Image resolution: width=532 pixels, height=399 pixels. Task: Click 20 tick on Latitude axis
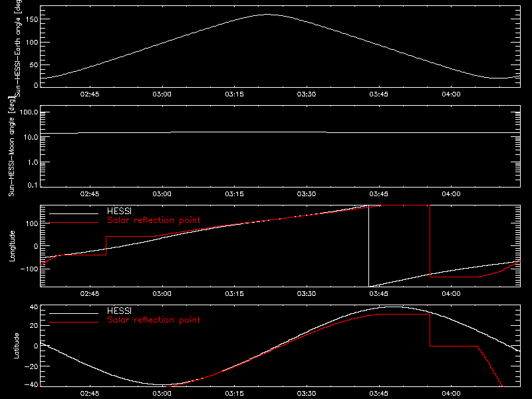click(35, 326)
